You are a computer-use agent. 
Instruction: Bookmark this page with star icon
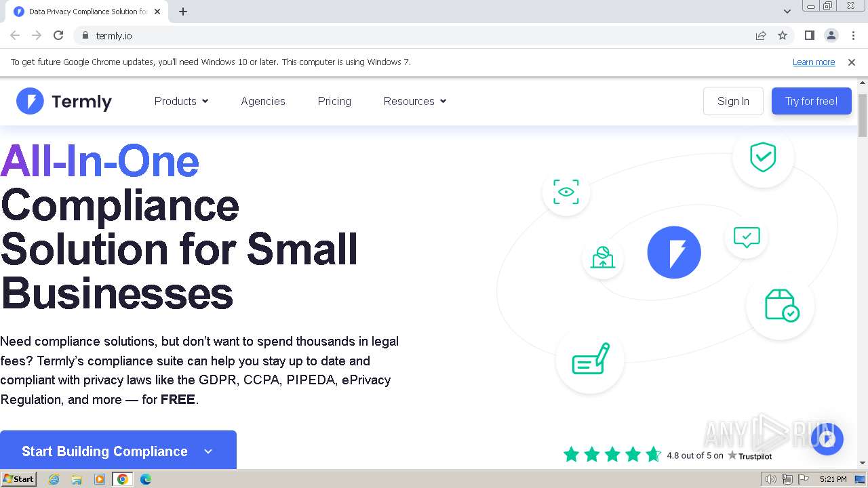tap(783, 35)
